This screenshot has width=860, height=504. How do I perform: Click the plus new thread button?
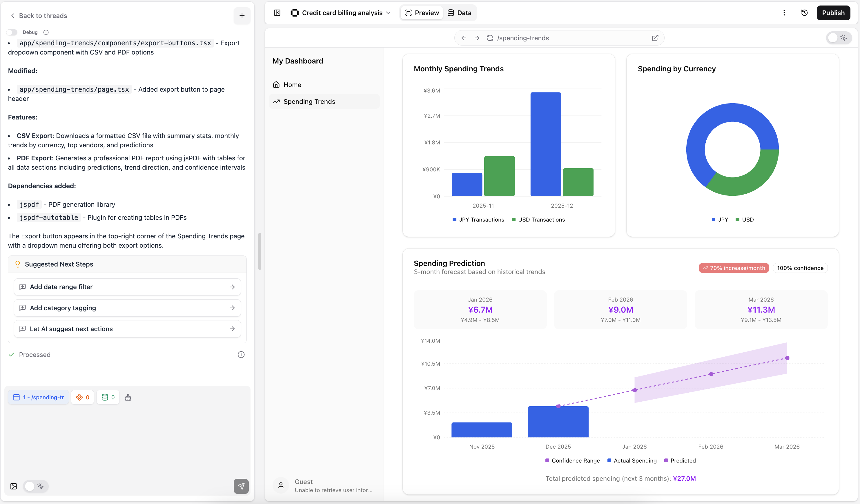click(242, 16)
